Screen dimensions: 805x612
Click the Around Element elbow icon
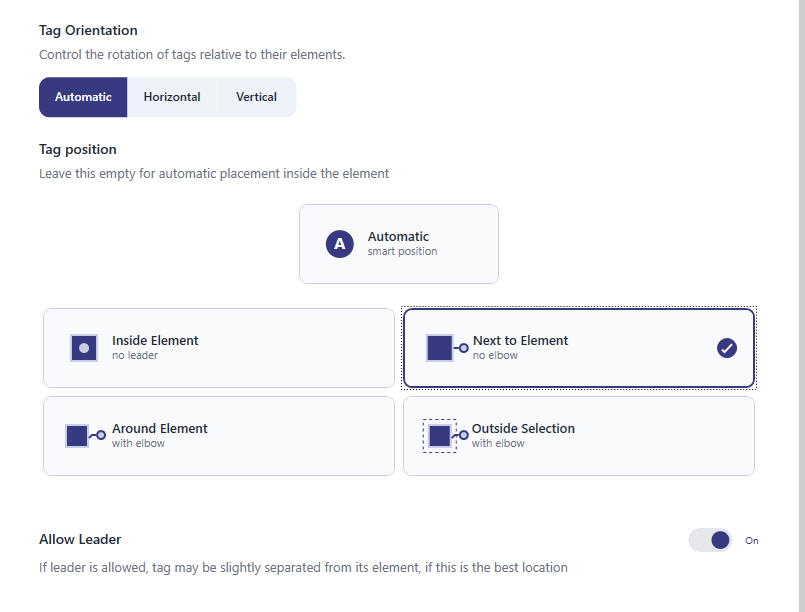84,436
